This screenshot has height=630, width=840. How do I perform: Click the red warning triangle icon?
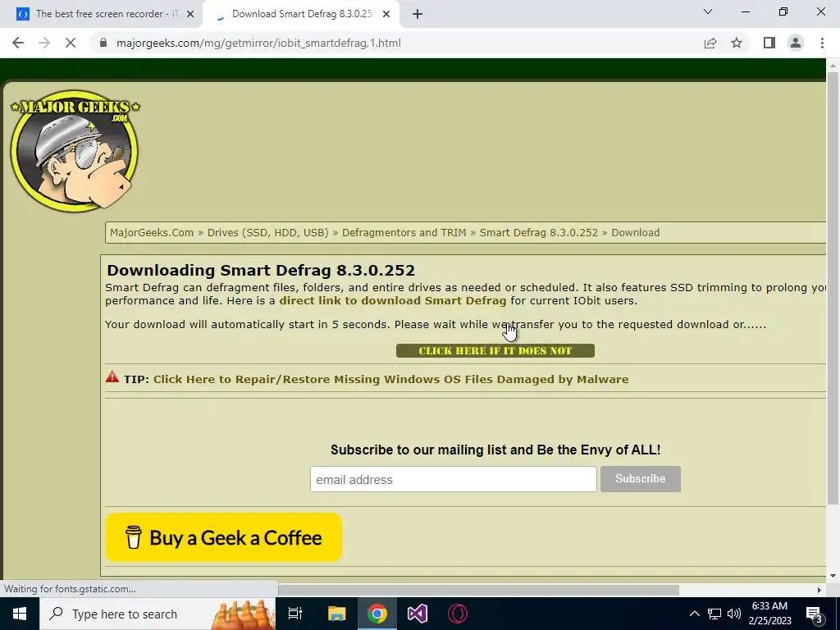[x=112, y=376]
